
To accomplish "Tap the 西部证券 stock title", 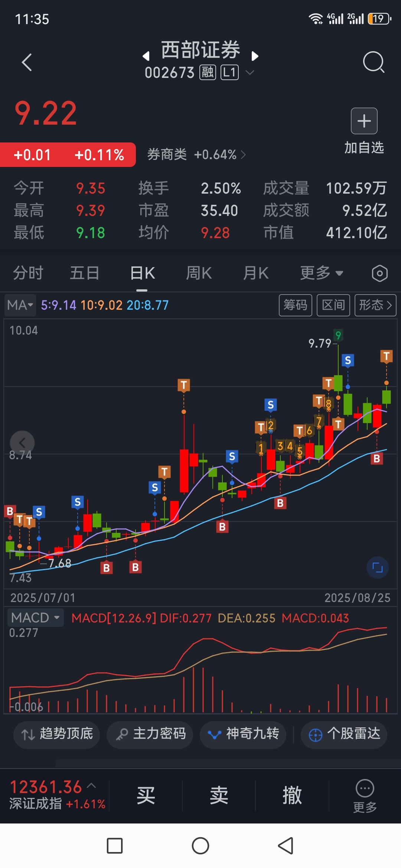I will coord(200,50).
